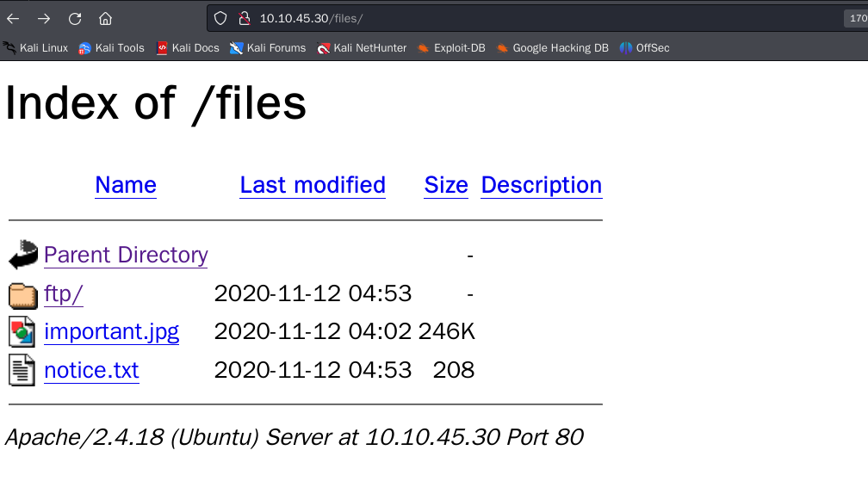Sort the listing by Size
The image size is (868, 481).
click(x=446, y=185)
